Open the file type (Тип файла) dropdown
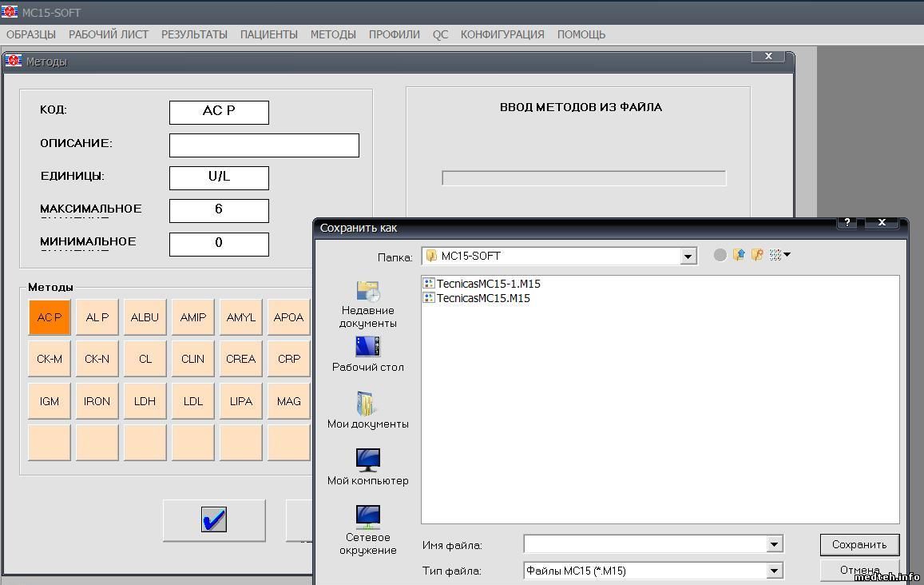 pyautogui.click(x=774, y=571)
